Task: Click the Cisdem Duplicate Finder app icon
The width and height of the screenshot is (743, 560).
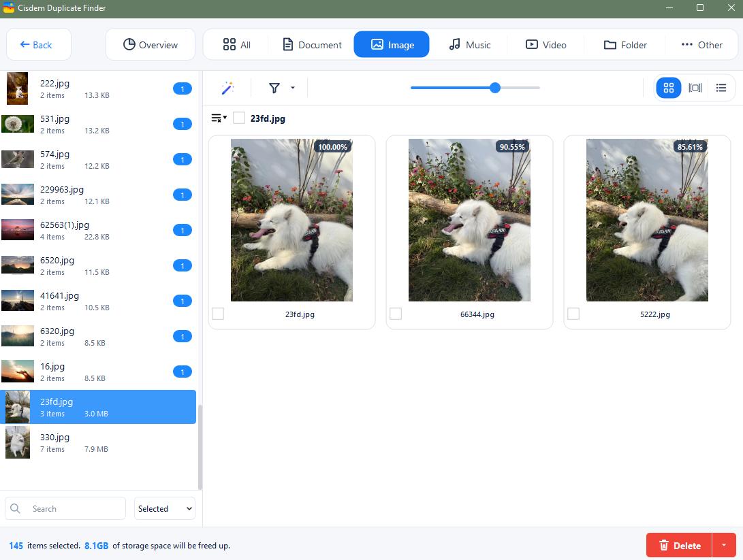Action: tap(9, 7)
